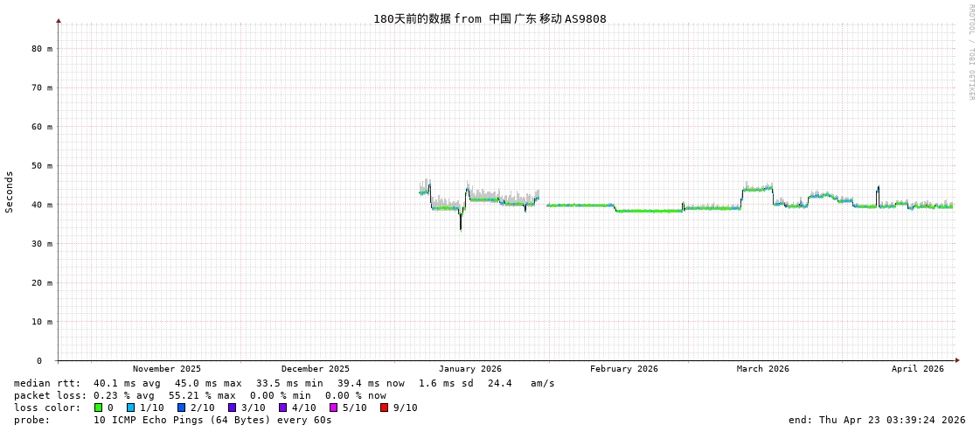Click the magenta 5/10 loss color swatch

(333, 408)
